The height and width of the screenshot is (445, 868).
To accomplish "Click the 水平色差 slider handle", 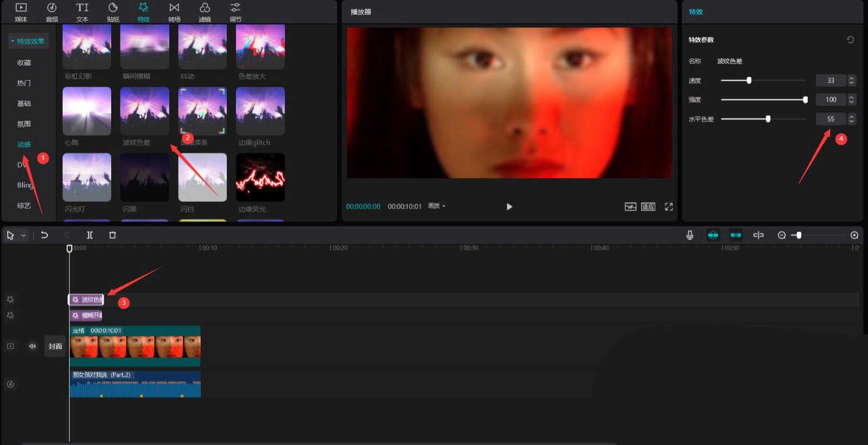I will pyautogui.click(x=768, y=119).
